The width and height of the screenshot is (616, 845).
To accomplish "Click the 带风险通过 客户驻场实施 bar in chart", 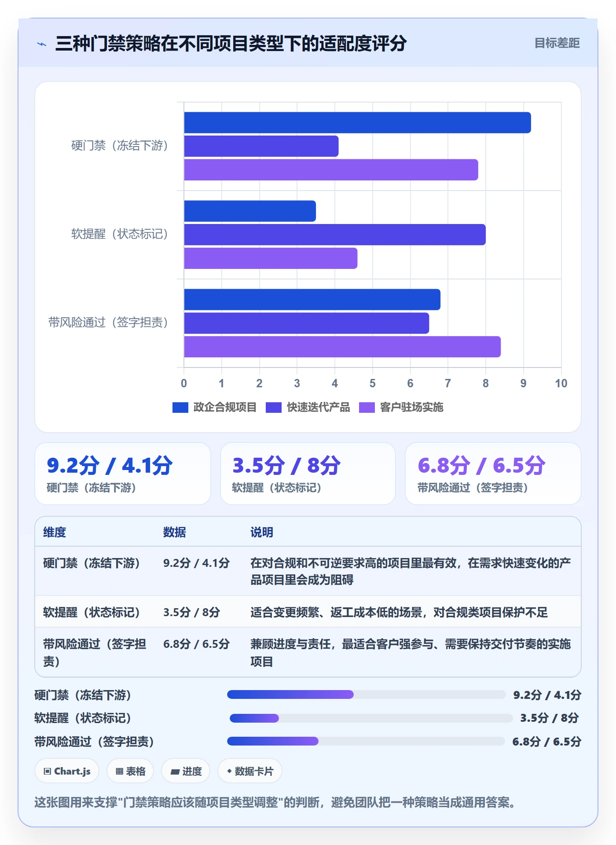I will 342,347.
